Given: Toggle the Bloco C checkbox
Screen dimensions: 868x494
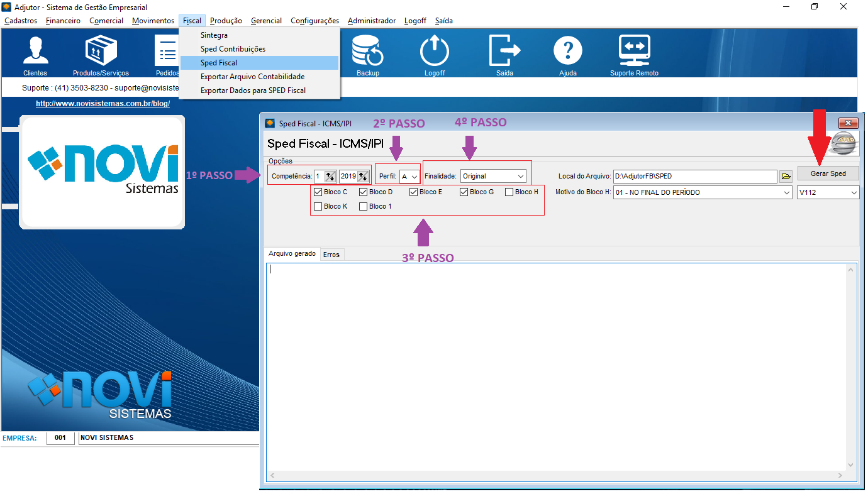Looking at the screenshot, I should tap(318, 192).
